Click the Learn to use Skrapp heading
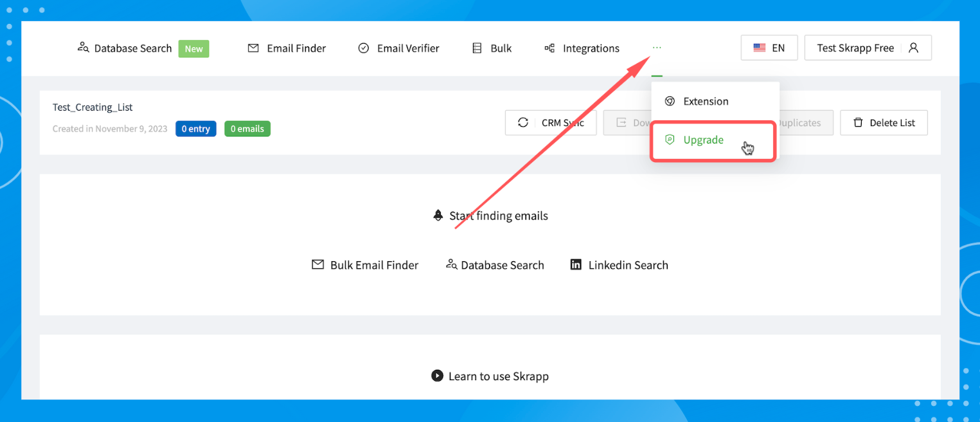 (499, 376)
